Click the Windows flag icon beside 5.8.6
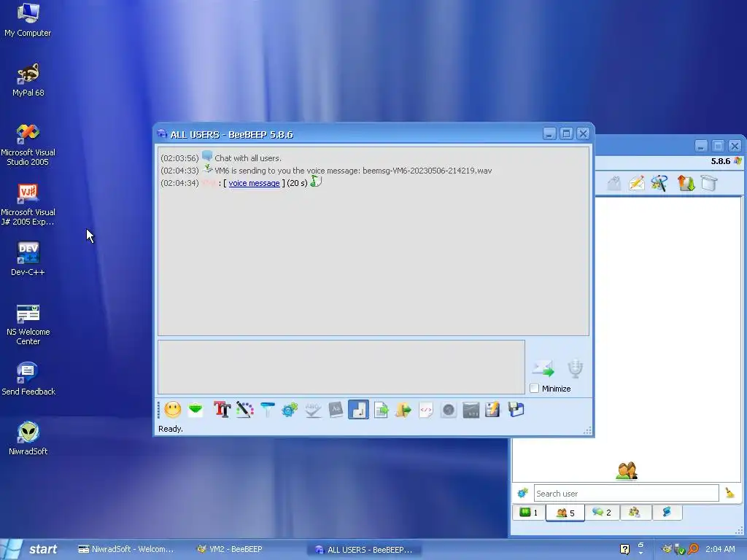Screen dimensions: 747x560 click(x=738, y=161)
